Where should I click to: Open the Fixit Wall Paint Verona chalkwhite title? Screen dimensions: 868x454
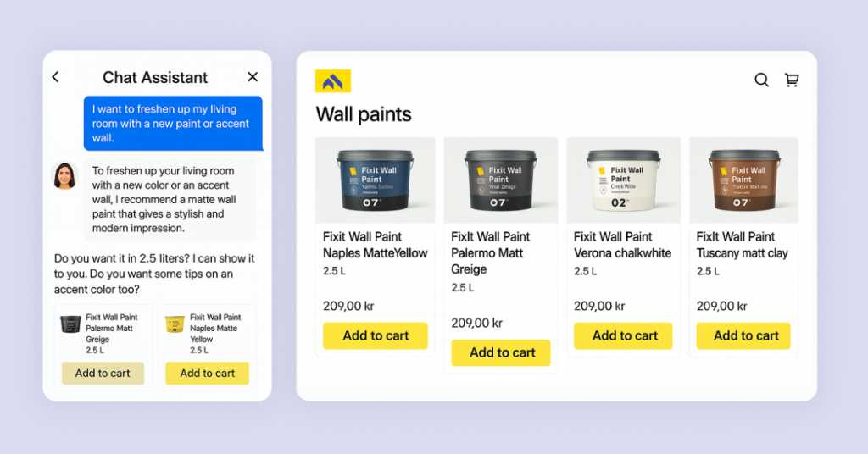[x=622, y=245]
